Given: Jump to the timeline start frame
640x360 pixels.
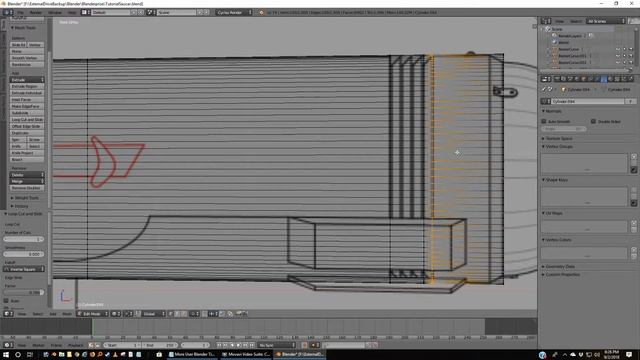Looking at the screenshot, I should point(219,345).
